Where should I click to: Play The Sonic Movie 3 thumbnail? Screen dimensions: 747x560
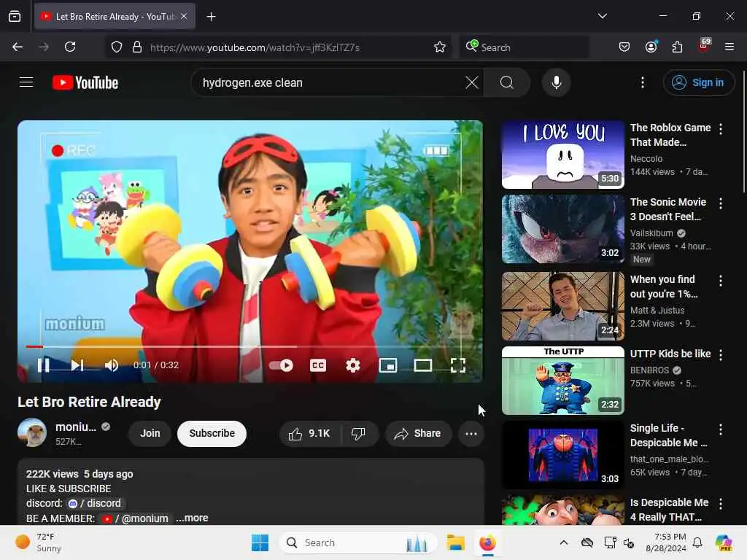[x=562, y=228]
